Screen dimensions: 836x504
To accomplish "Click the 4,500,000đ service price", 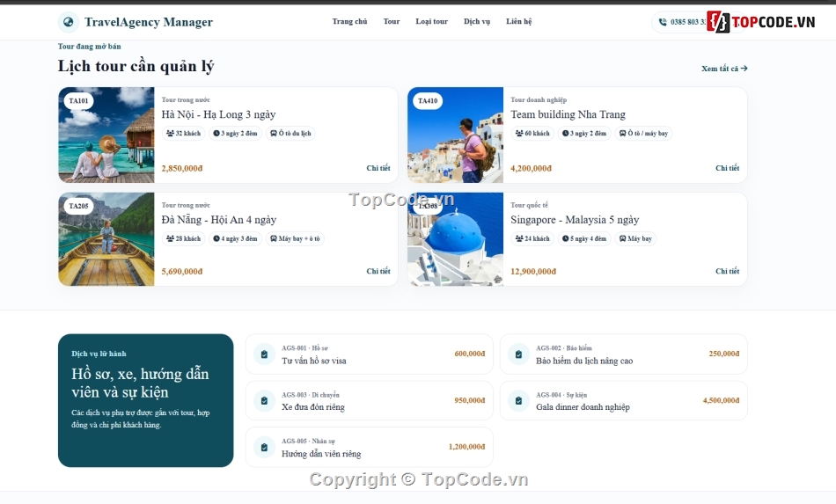I will 721,400.
